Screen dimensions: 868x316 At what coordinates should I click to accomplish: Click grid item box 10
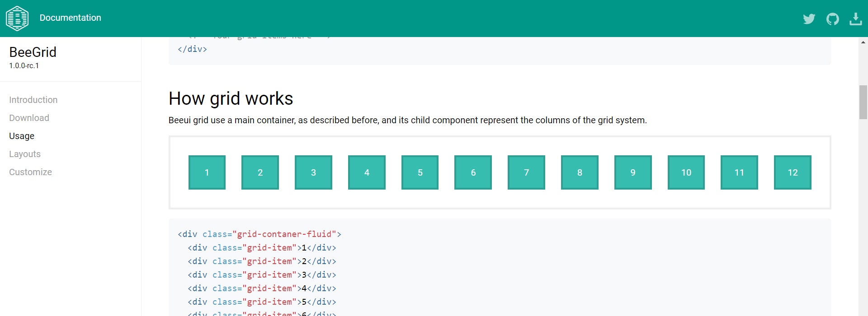click(686, 172)
